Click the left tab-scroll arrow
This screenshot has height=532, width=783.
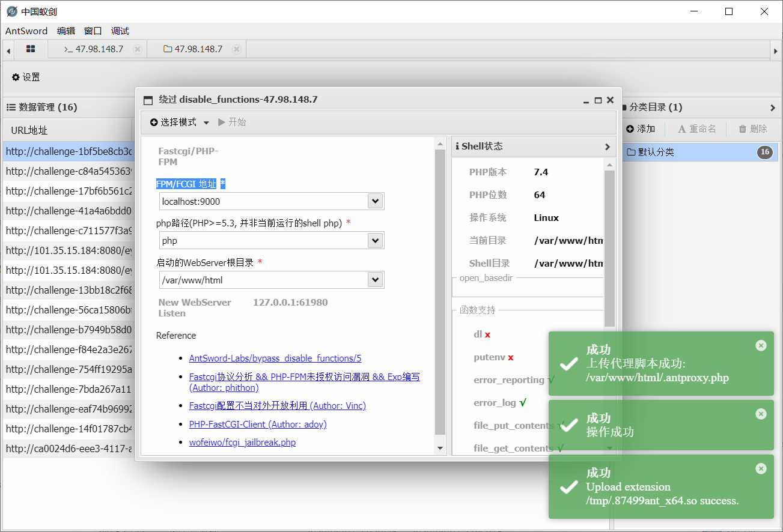coord(7,49)
